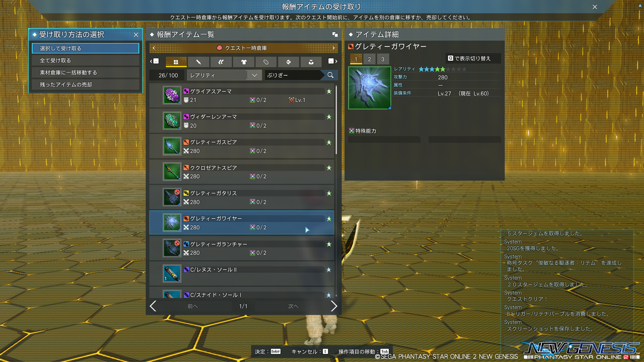Click the 前へ previous page button
Viewport: 644px width, 362px height.
(x=193, y=306)
